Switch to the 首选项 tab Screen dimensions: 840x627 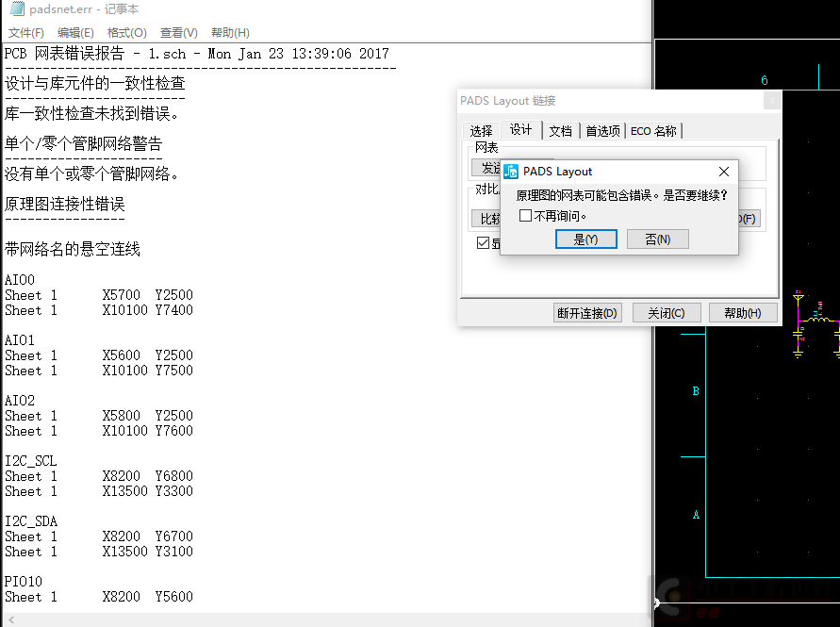[602, 131]
